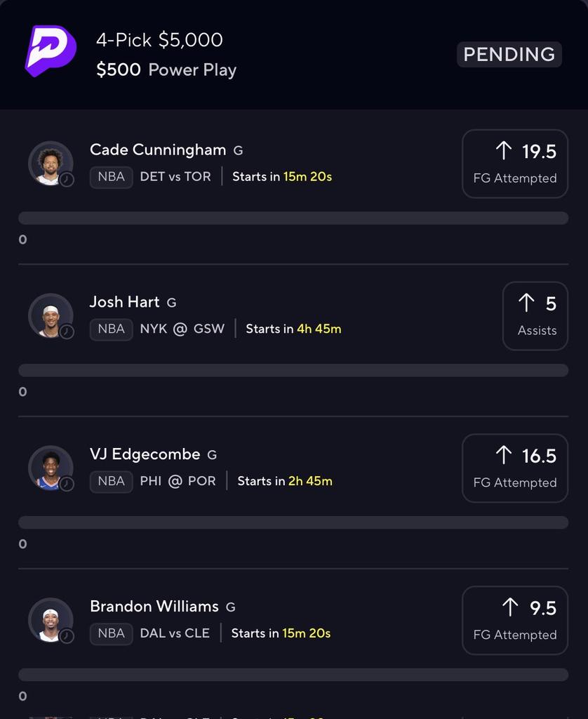Screen dimensions: 588x719
Task: Tap the NBA tag for DET vs TOR
Action: [x=111, y=177]
